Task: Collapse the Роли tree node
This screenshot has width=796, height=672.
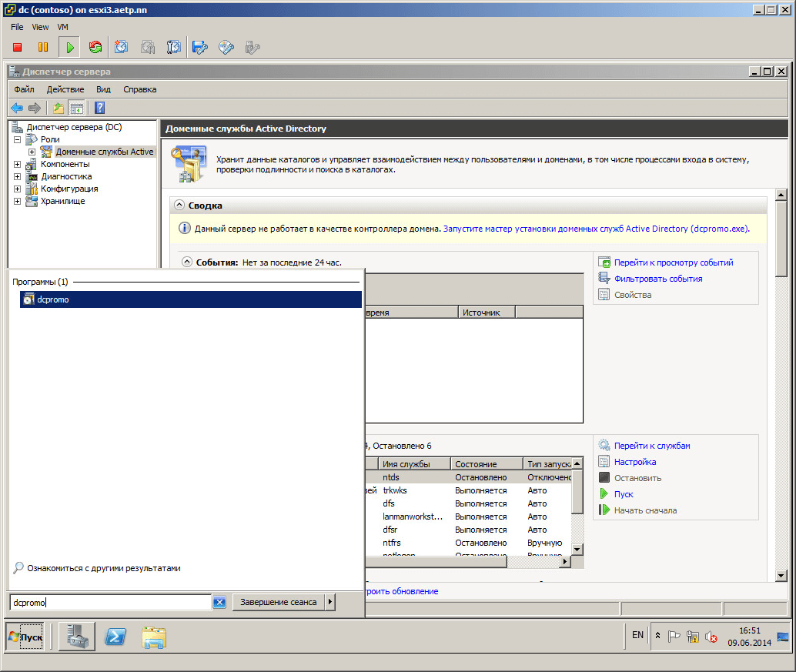Action: [17, 139]
